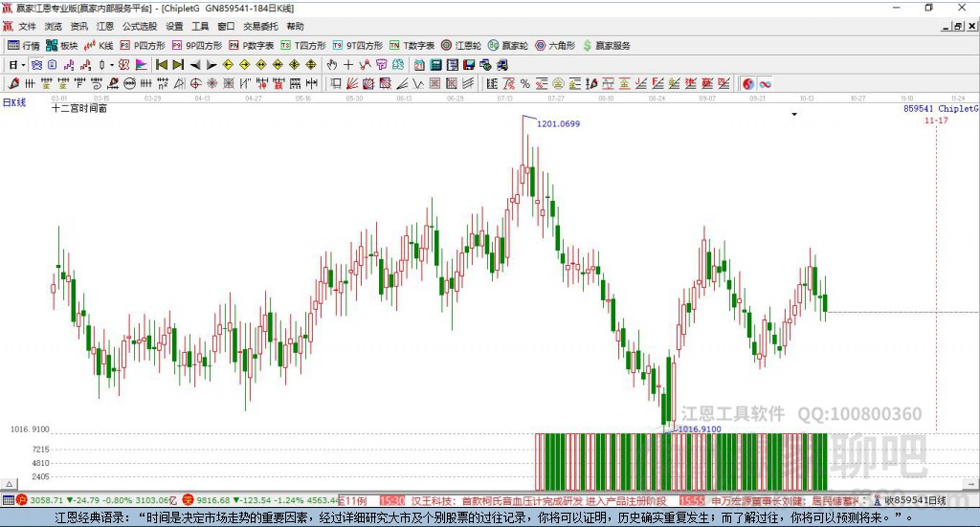Open the 公式选股 menu

[139, 27]
